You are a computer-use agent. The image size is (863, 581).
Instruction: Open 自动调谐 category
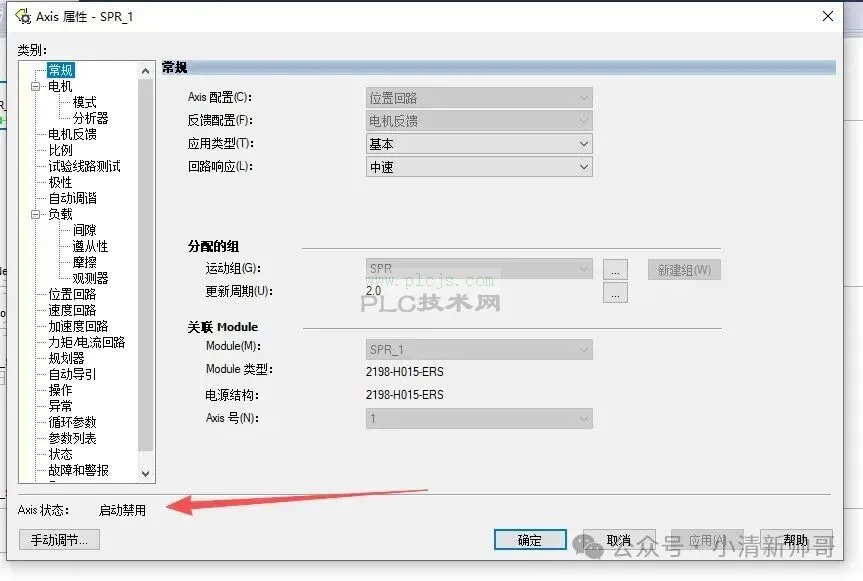pyautogui.click(x=72, y=198)
